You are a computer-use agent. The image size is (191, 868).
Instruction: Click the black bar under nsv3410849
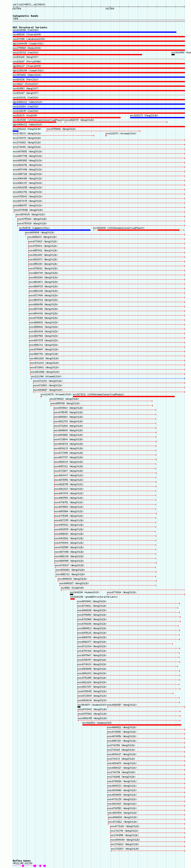(173, 55)
